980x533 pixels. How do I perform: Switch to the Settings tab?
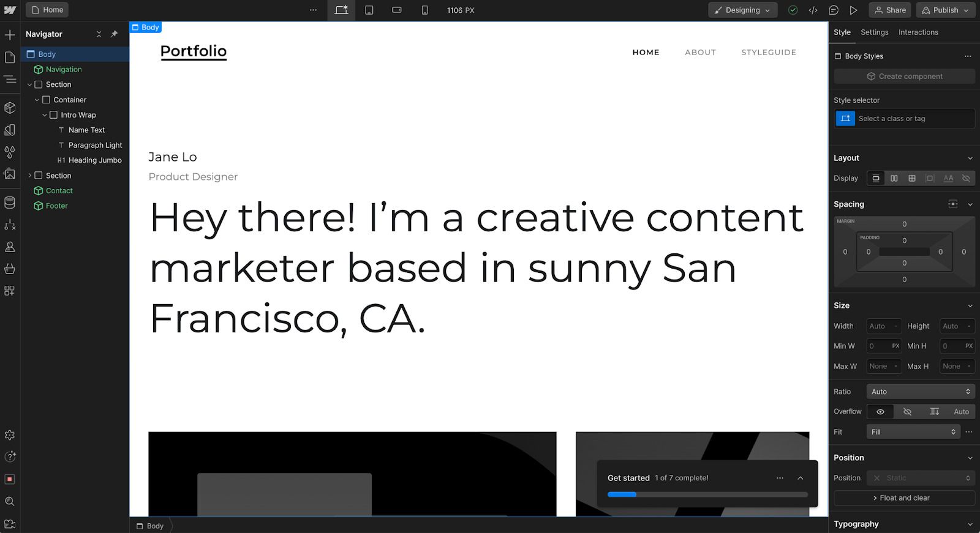point(874,32)
